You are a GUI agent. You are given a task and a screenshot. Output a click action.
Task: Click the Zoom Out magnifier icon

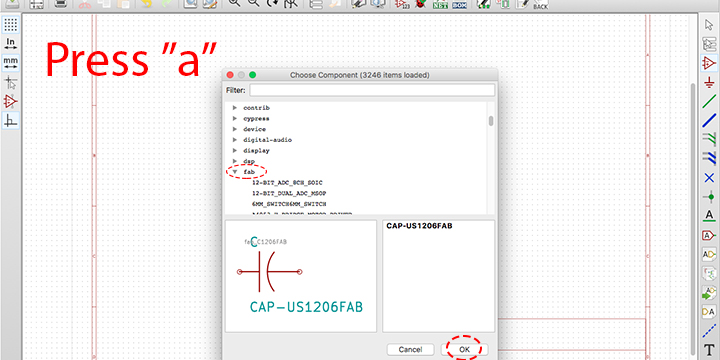253,4
